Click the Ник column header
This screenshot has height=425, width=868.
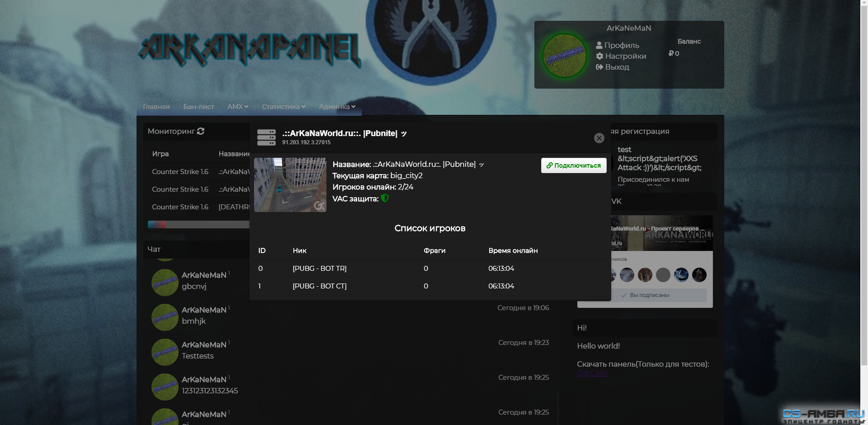click(299, 250)
